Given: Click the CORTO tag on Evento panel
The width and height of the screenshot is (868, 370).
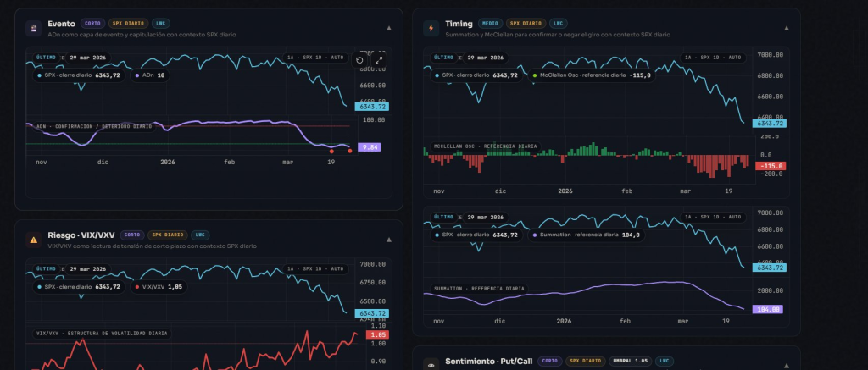Looking at the screenshot, I should coord(93,24).
